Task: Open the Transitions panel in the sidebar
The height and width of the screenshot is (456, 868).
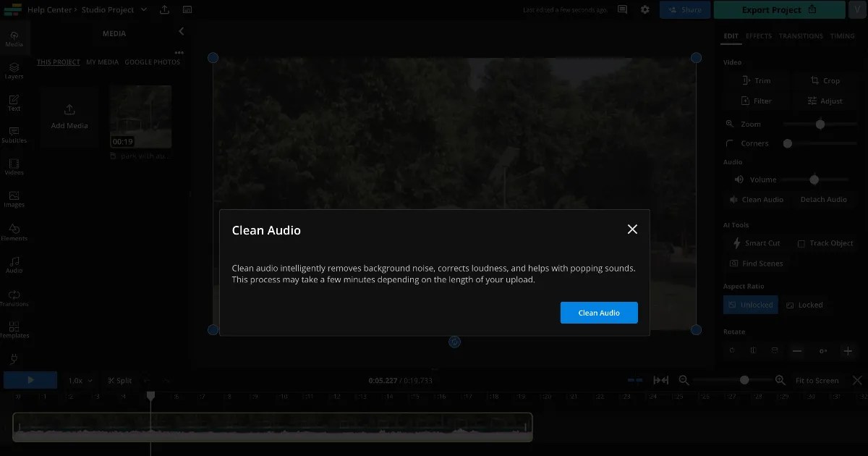Action: point(14,297)
